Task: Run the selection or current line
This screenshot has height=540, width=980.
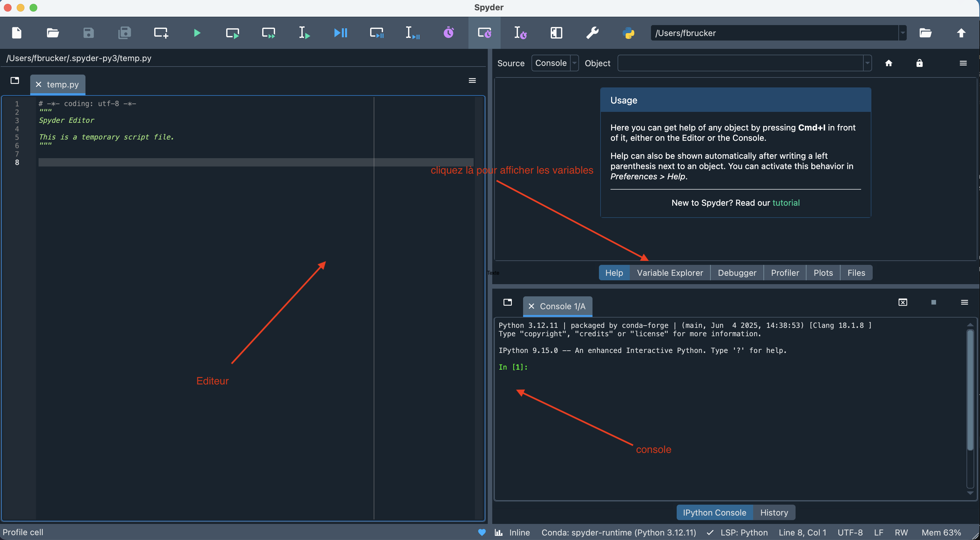Action: point(304,33)
